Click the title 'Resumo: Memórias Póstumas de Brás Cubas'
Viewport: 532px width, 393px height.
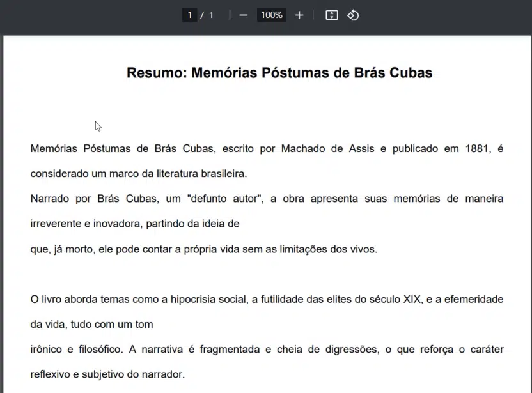279,73
